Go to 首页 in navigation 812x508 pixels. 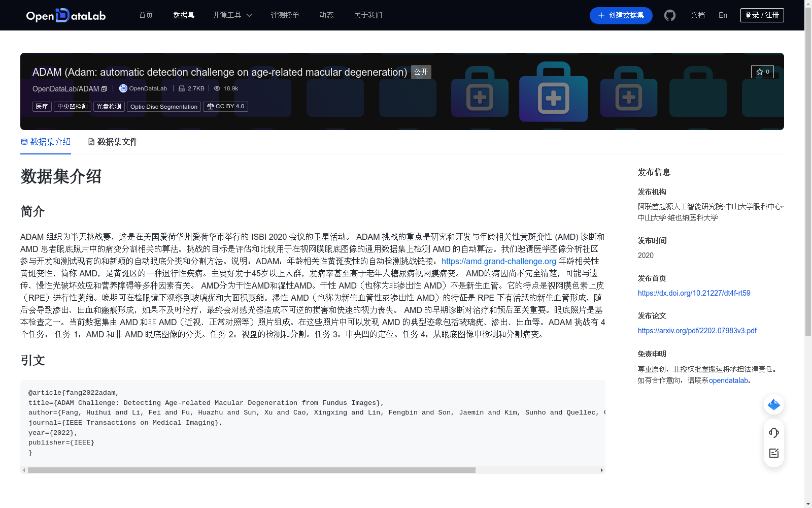pyautogui.click(x=146, y=15)
